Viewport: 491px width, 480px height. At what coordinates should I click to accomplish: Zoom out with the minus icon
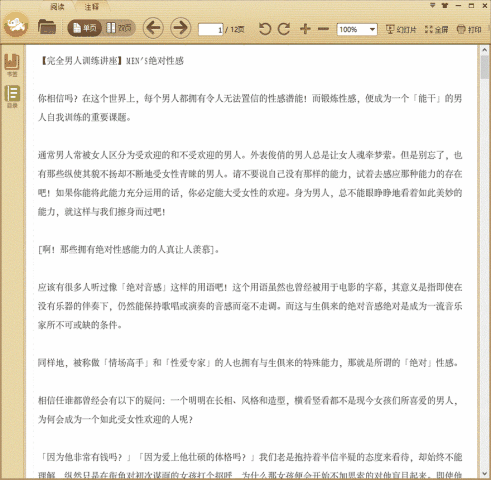tap(323, 29)
